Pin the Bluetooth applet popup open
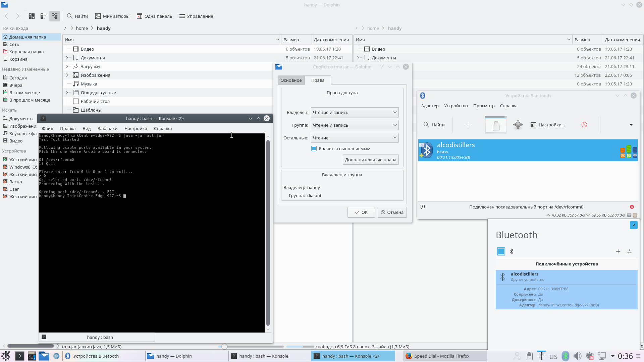This screenshot has width=644, height=362. pyautogui.click(x=634, y=225)
